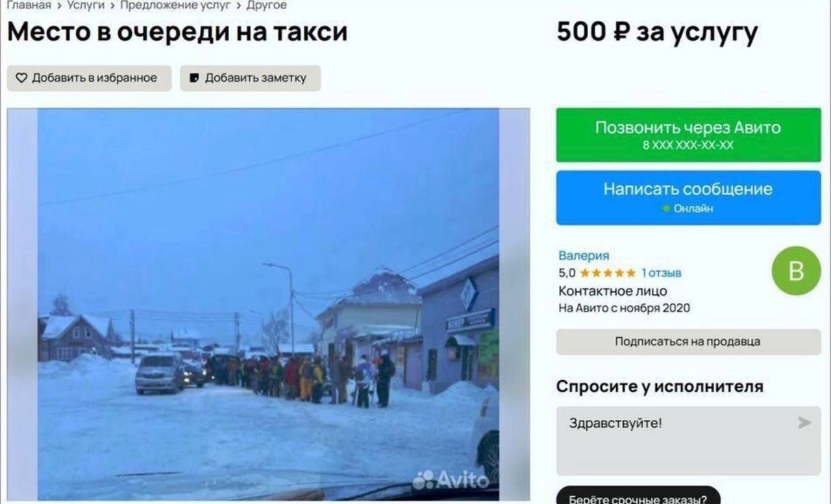Image resolution: width=831 pixels, height=504 pixels.
Task: Send message using the arrow icon
Action: [x=804, y=423]
